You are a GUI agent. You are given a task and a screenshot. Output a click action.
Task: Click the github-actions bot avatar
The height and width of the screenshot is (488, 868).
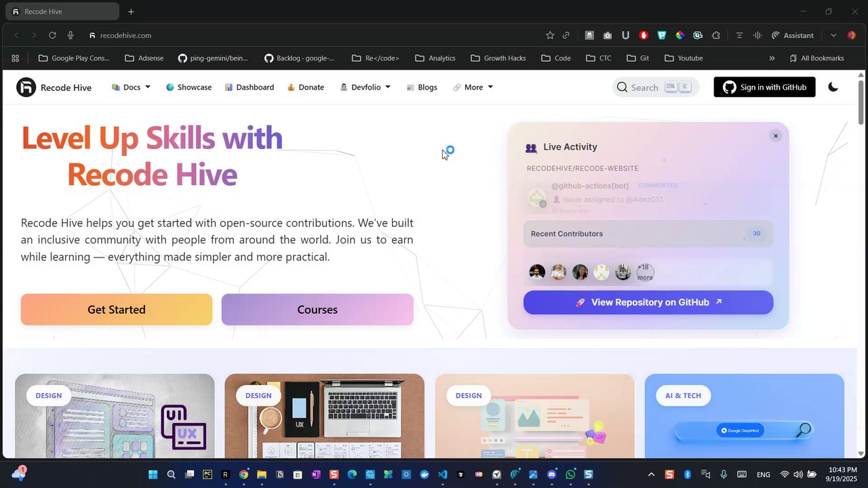[x=537, y=198]
